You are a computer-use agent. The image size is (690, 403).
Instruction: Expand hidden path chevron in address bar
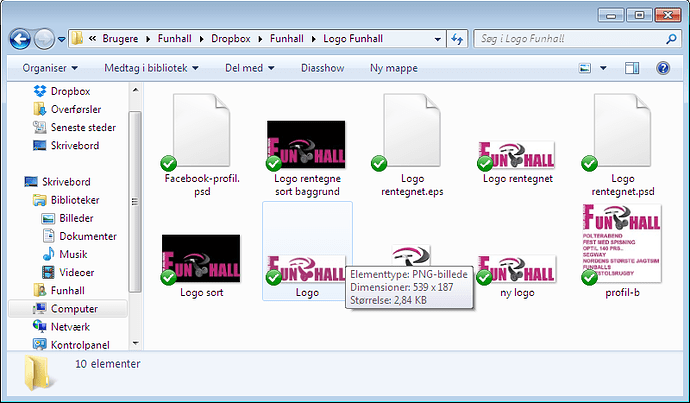coord(92,39)
